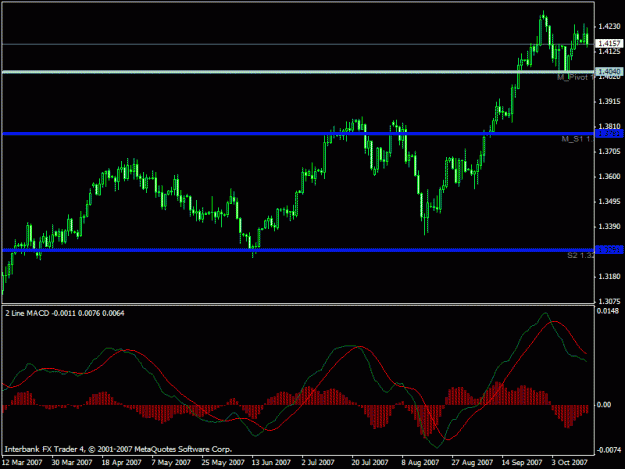This screenshot has width=625, height=469.
Task: Click the 12 Mar 2007 date label
Action: click(x=22, y=463)
